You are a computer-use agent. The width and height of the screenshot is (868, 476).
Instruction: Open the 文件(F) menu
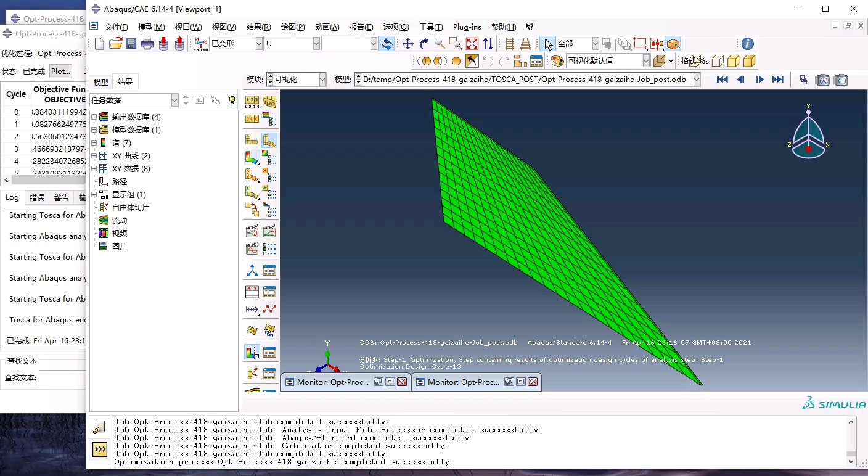[116, 27]
